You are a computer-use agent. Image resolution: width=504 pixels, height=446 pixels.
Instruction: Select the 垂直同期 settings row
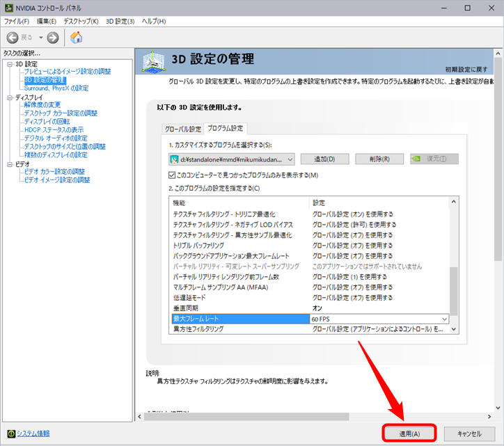pos(309,308)
